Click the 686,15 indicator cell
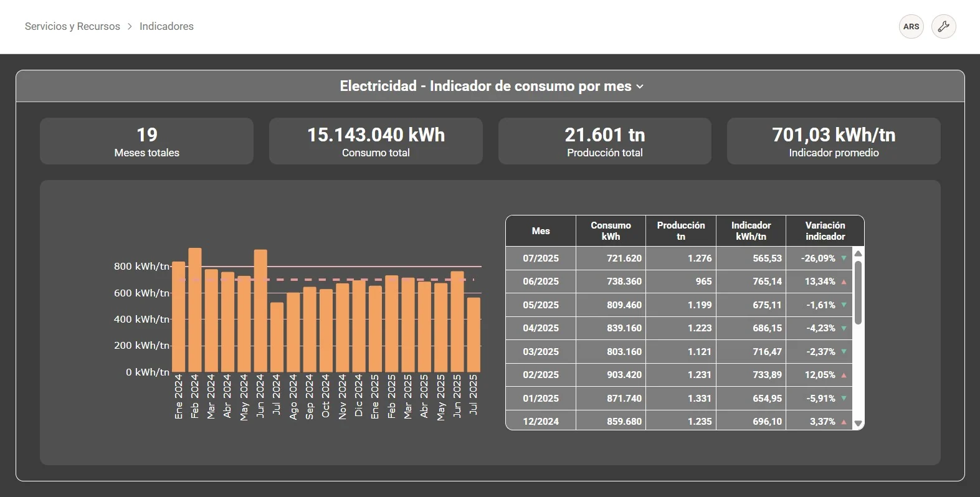 tap(751, 328)
